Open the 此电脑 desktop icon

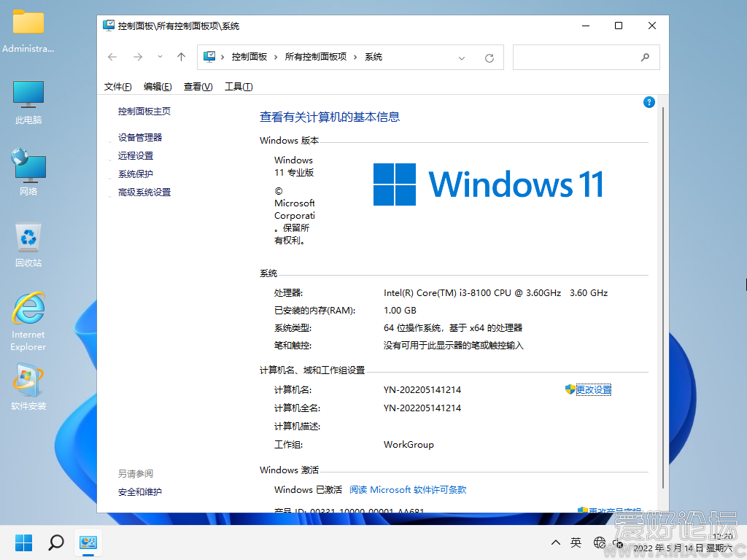[x=28, y=102]
